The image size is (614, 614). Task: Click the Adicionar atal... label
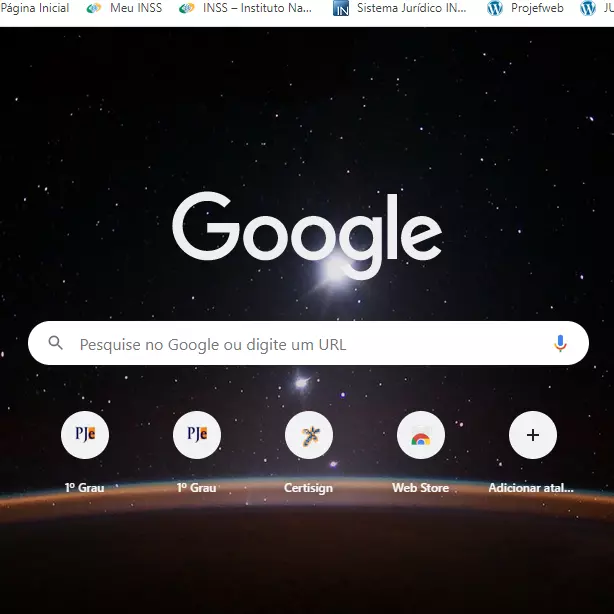click(531, 488)
